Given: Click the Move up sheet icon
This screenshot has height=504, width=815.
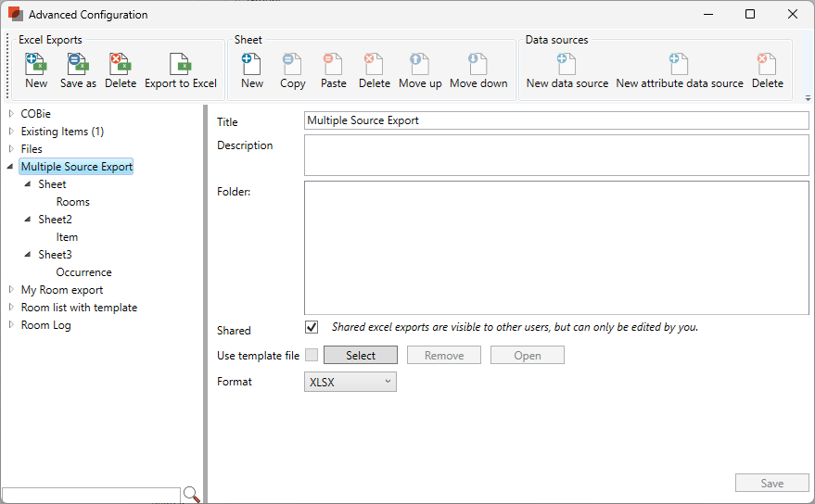Looking at the screenshot, I should pyautogui.click(x=419, y=70).
